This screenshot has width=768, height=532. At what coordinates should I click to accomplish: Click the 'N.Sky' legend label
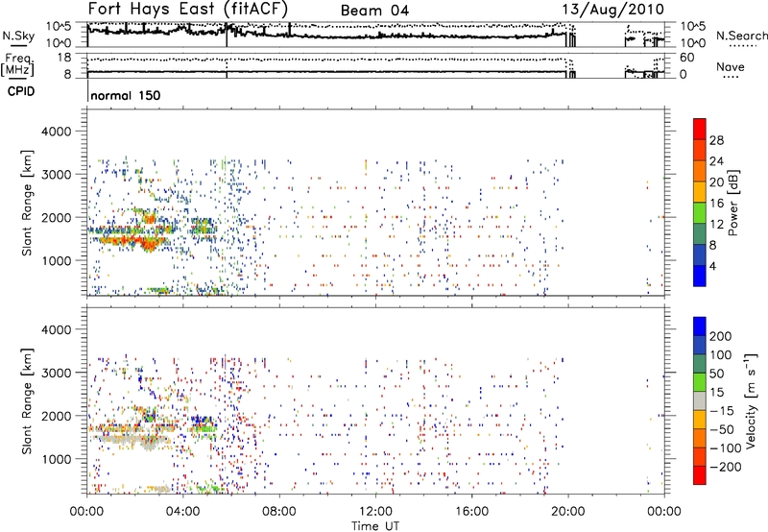pos(18,36)
